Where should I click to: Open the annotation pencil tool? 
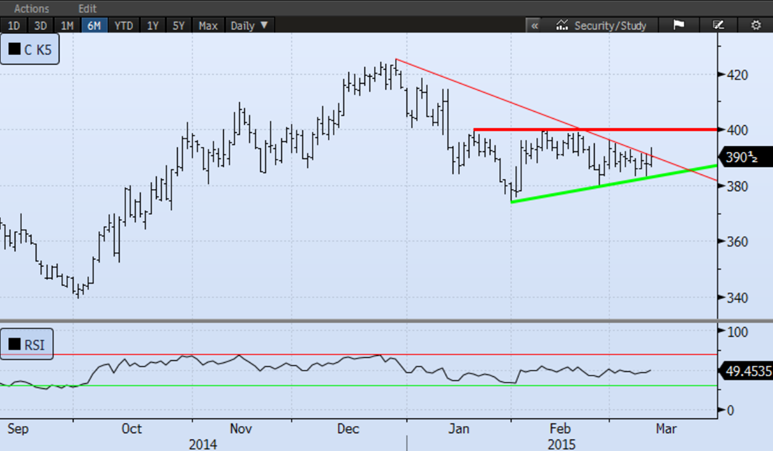[x=717, y=25]
